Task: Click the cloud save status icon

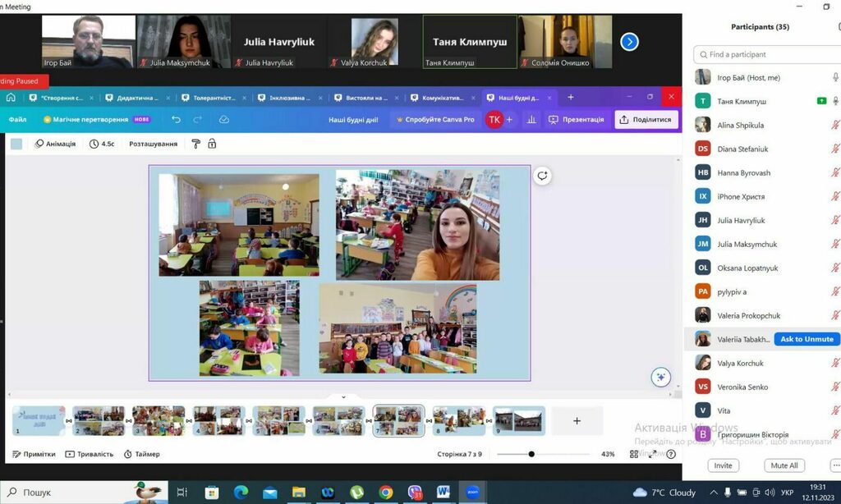Action: point(224,120)
